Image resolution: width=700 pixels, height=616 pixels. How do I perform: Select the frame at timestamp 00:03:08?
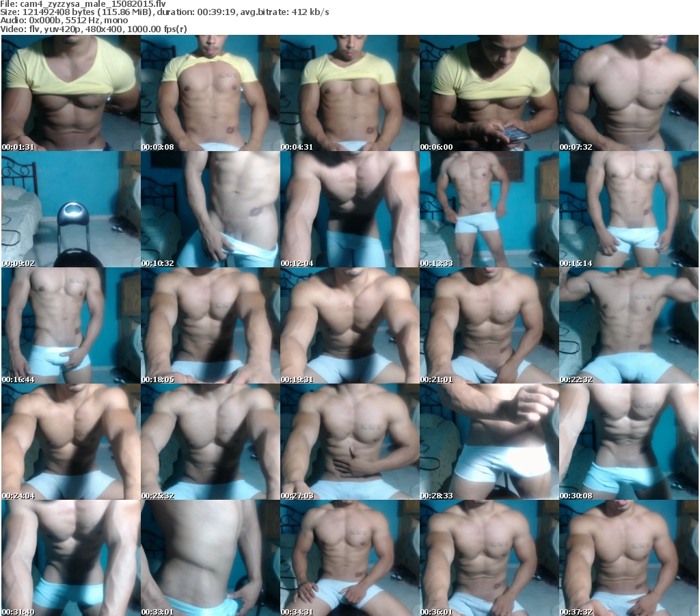pos(211,93)
